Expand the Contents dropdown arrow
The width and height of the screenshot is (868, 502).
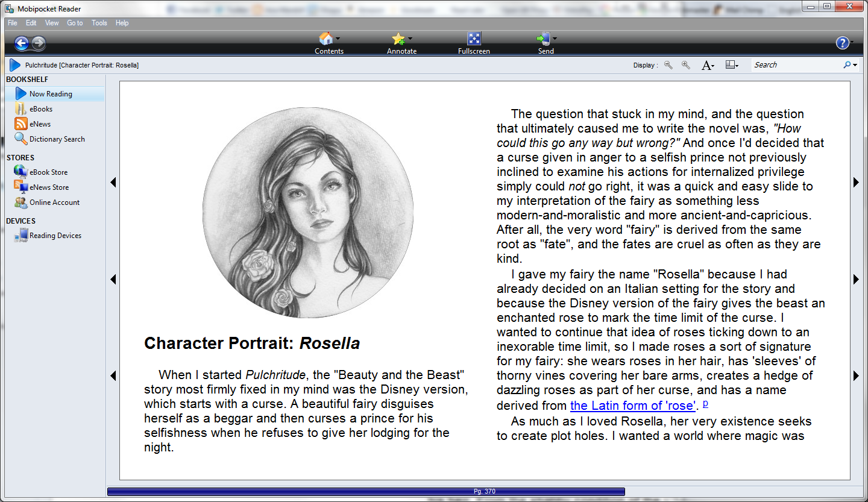[x=338, y=39]
